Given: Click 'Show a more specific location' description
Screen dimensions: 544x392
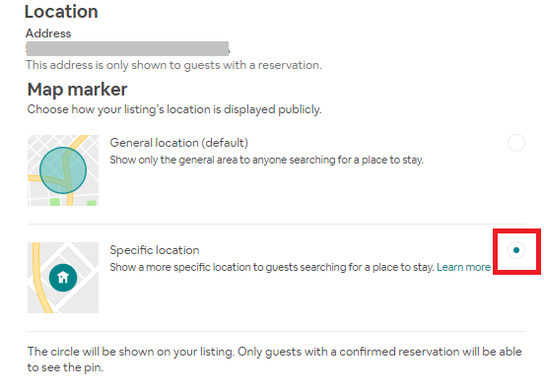Looking at the screenshot, I should pyautogui.click(x=272, y=267).
